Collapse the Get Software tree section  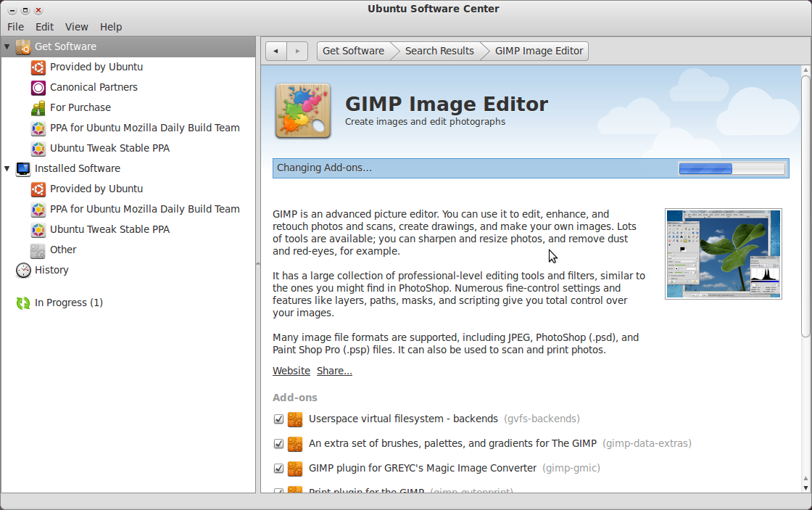click(x=7, y=46)
